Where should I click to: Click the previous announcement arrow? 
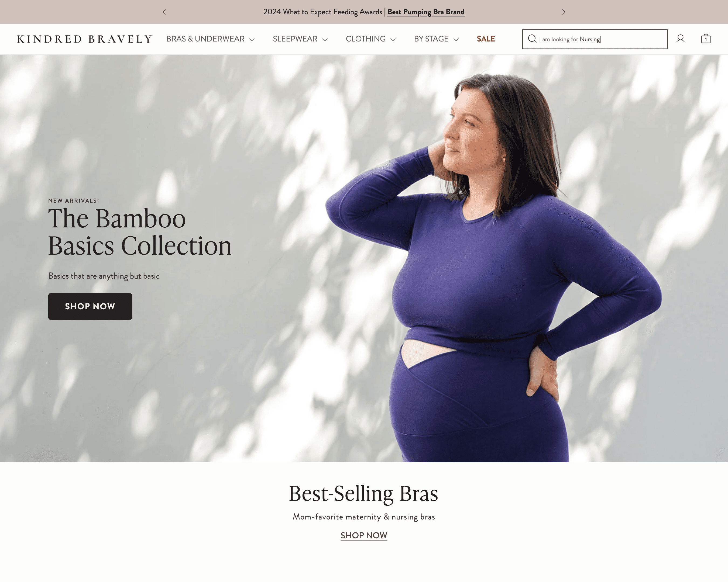(x=164, y=12)
